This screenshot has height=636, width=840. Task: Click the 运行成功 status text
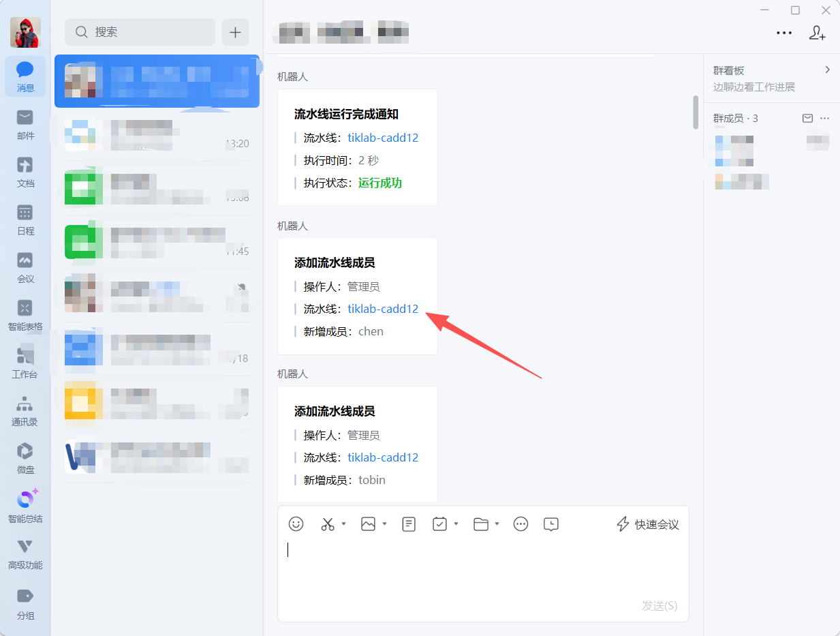click(380, 183)
